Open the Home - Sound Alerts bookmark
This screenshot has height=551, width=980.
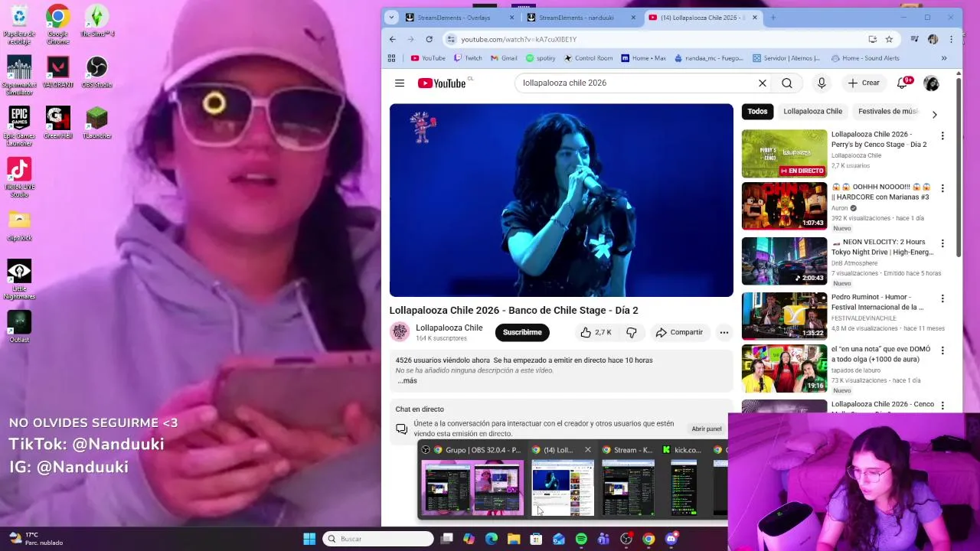coord(865,58)
